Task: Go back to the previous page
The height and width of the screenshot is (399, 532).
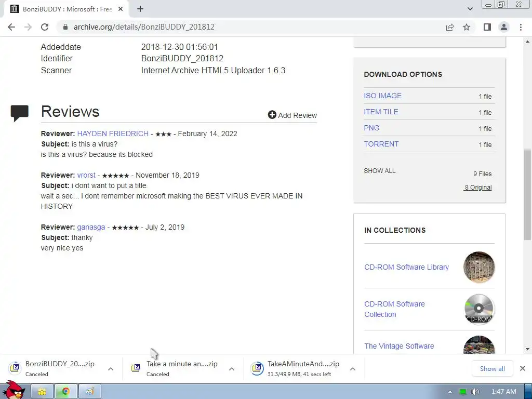Action: 11,27
